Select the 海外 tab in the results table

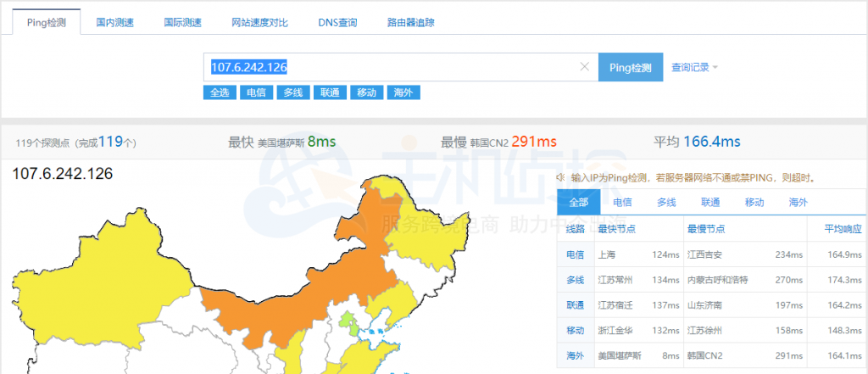tap(798, 202)
